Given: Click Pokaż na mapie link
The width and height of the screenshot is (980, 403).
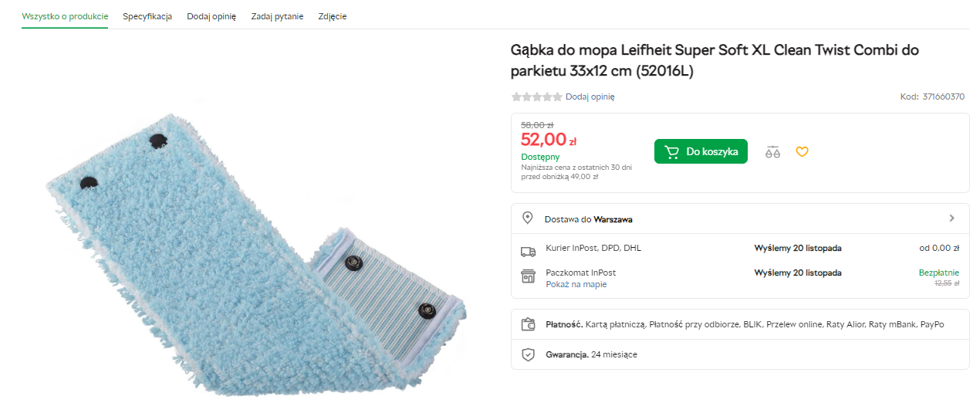Looking at the screenshot, I should pos(576,284).
